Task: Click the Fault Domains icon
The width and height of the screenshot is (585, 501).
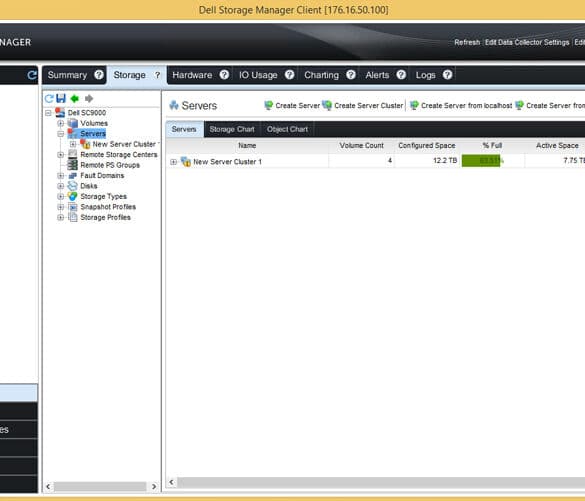Action: tap(73, 175)
